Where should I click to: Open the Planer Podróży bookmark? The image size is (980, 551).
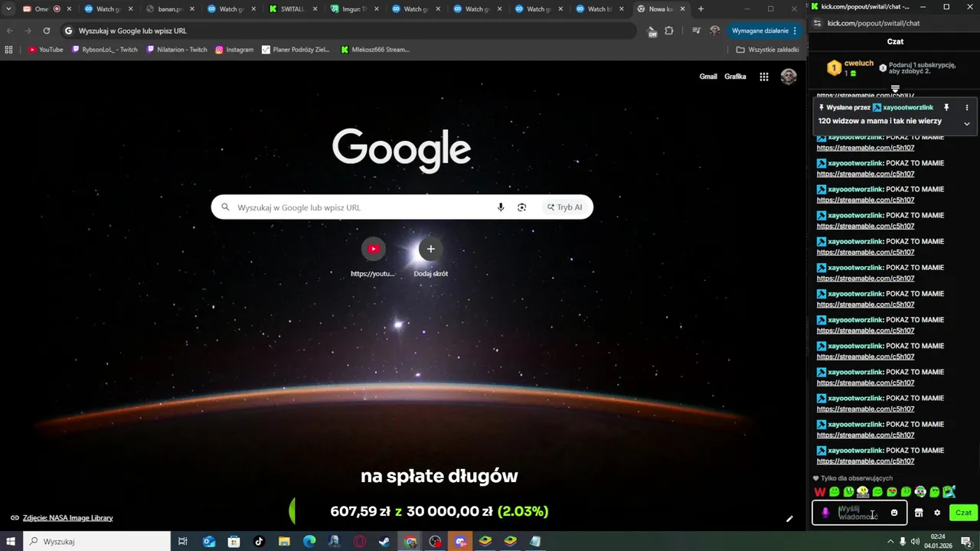(296, 50)
